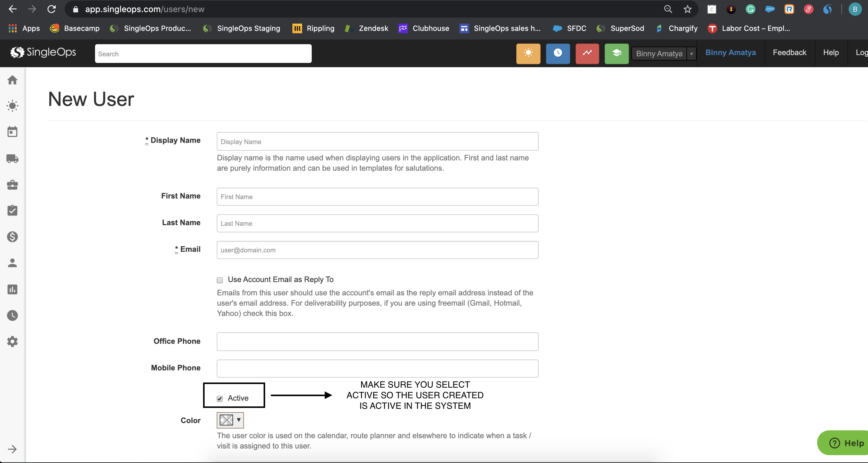Open the bar chart reports sidebar icon
Screen dimensions: 868x463
point(12,289)
